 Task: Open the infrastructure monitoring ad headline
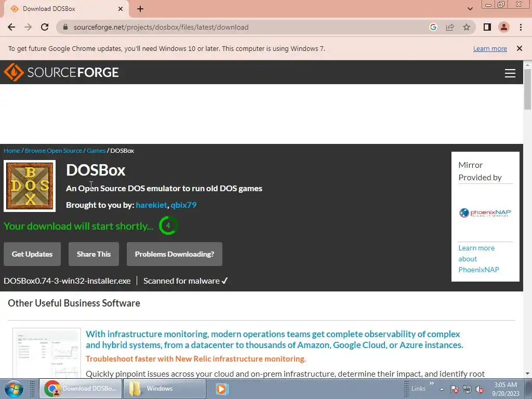(274, 340)
